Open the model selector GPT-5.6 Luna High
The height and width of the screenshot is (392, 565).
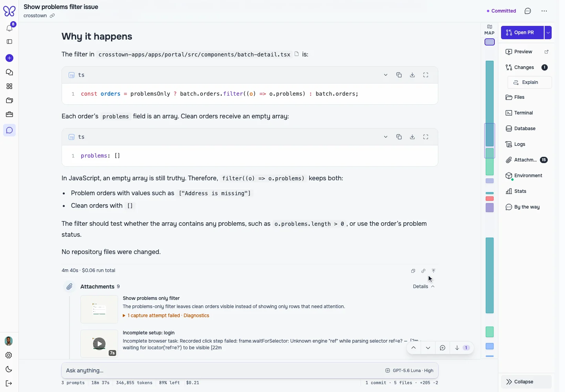pyautogui.click(x=409, y=370)
